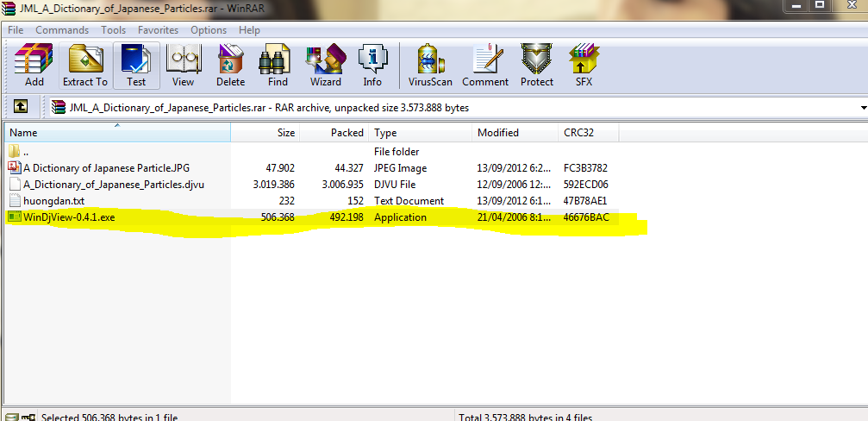Viewport: 868px width, 421px height.
Task: Click the Extract To toolbar icon
Action: [85, 66]
